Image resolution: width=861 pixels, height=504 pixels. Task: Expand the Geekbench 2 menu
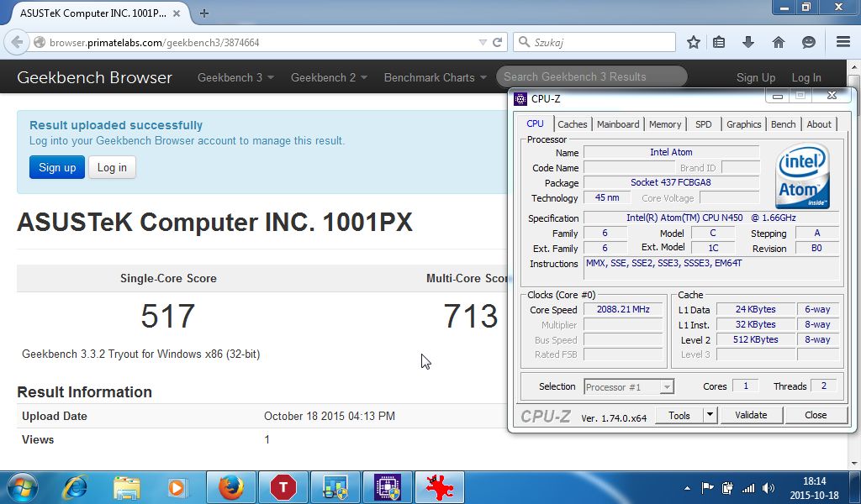point(329,77)
